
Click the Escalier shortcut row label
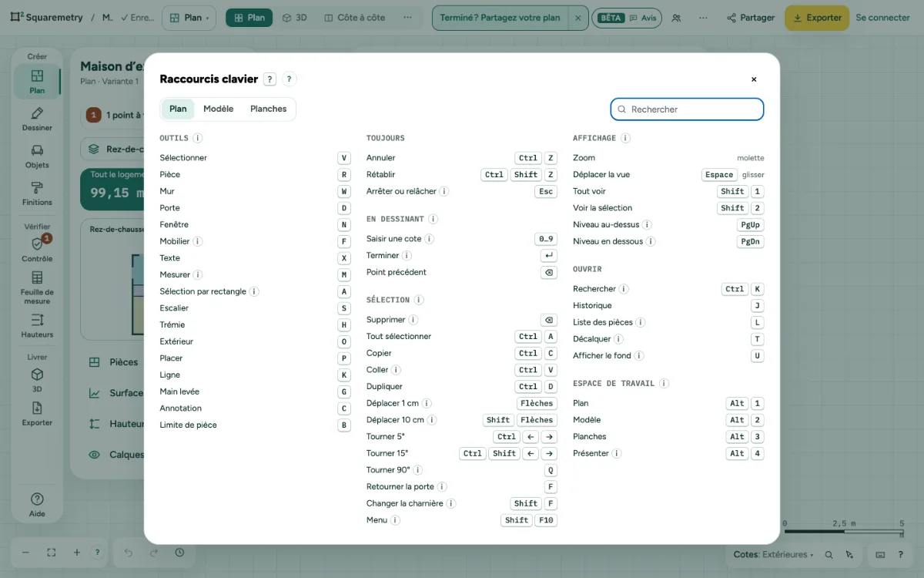[174, 308]
